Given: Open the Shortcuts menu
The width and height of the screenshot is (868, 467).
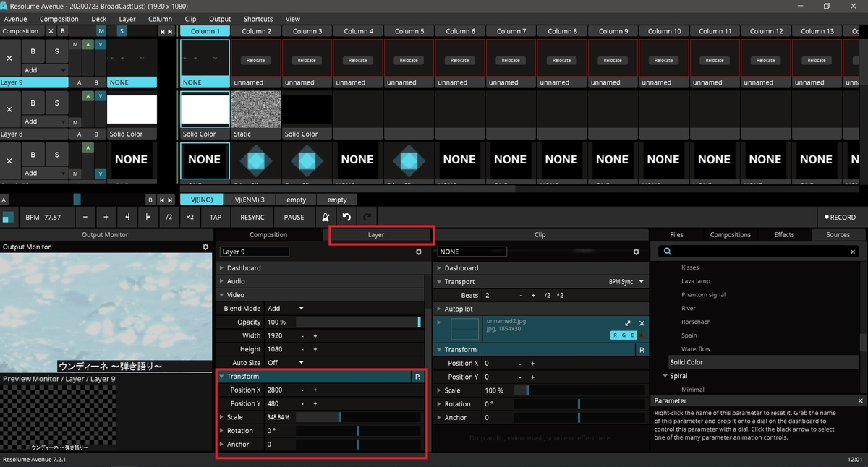Looking at the screenshot, I should 258,19.
